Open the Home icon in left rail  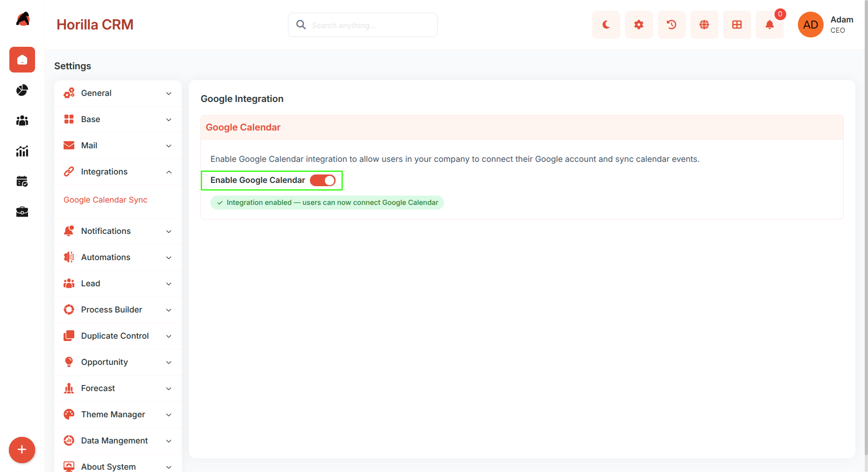point(22,60)
